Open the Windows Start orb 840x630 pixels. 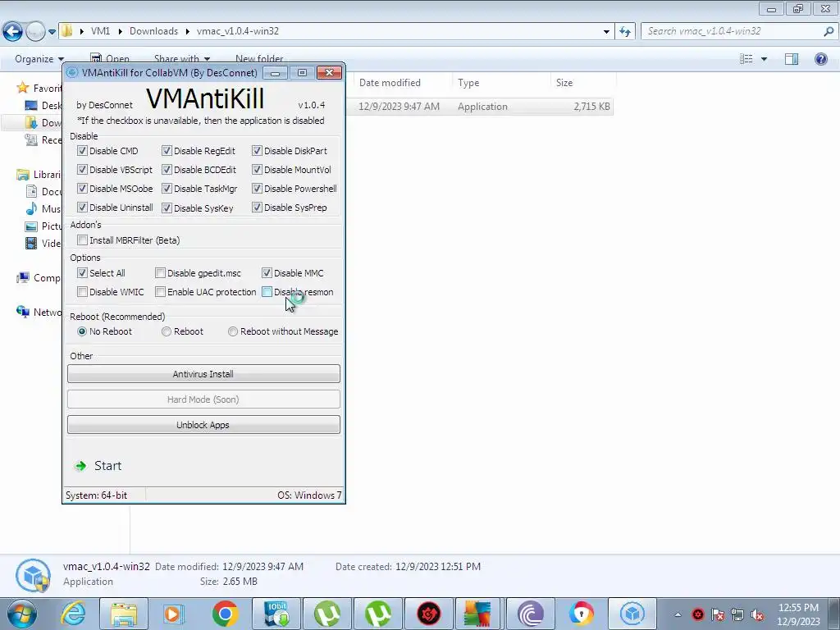(21, 614)
